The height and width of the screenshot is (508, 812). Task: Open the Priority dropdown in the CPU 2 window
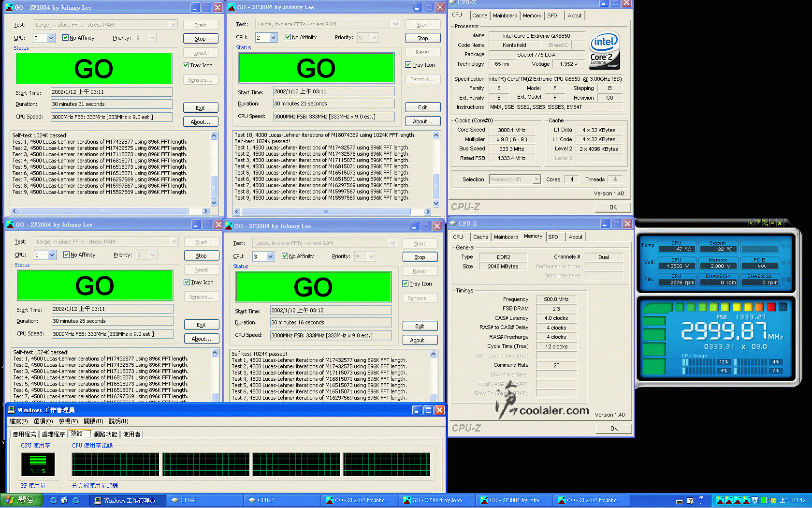pos(374,38)
